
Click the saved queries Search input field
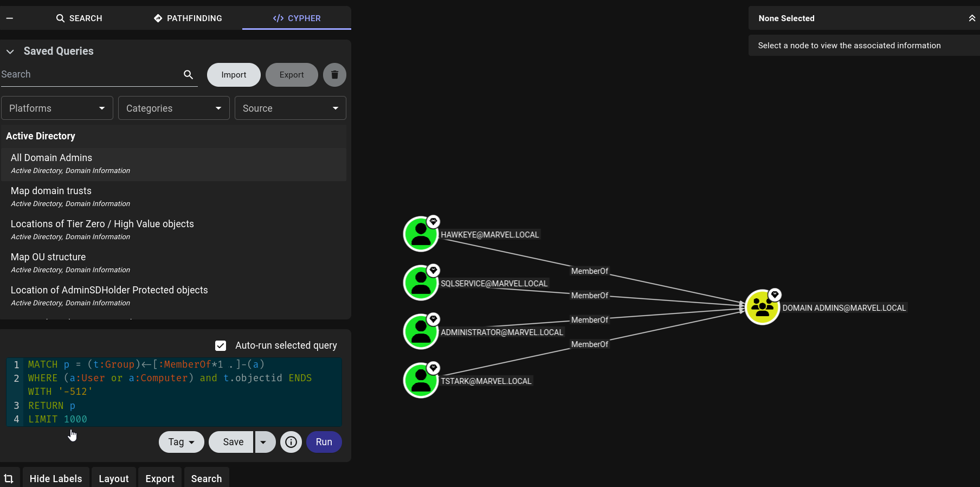pyautogui.click(x=90, y=74)
